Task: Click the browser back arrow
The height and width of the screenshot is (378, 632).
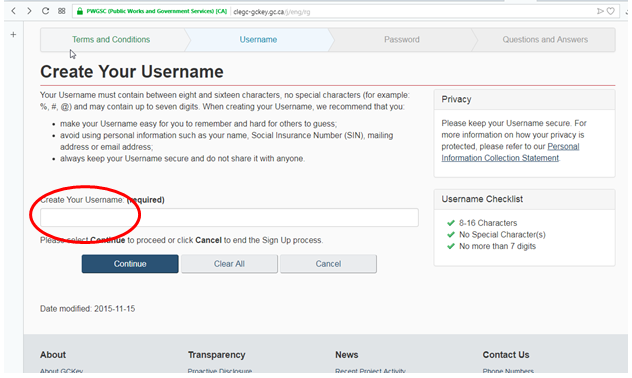Action: click(x=14, y=11)
